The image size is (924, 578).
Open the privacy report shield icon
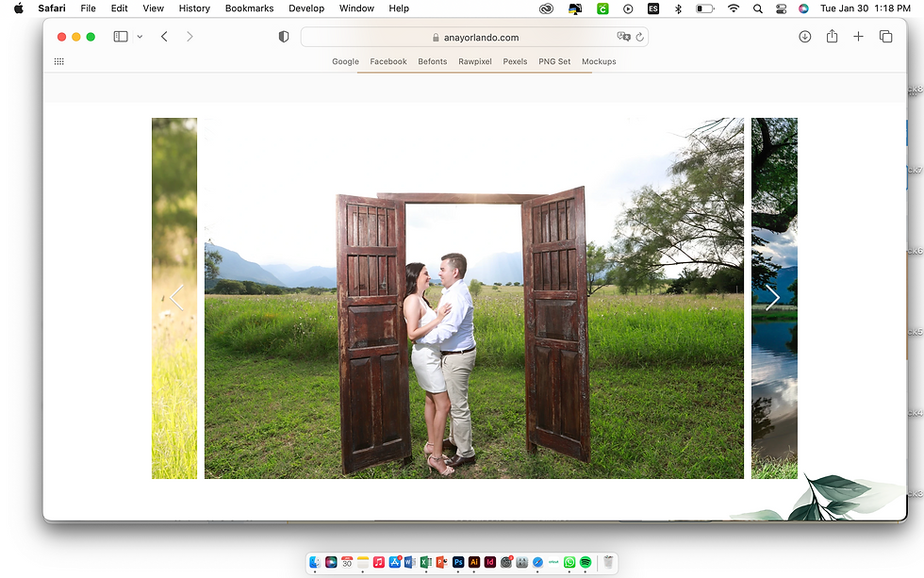[x=284, y=37]
